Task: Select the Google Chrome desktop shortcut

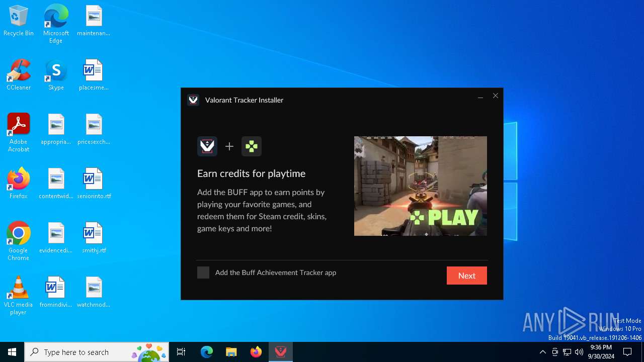Action: click(x=19, y=241)
